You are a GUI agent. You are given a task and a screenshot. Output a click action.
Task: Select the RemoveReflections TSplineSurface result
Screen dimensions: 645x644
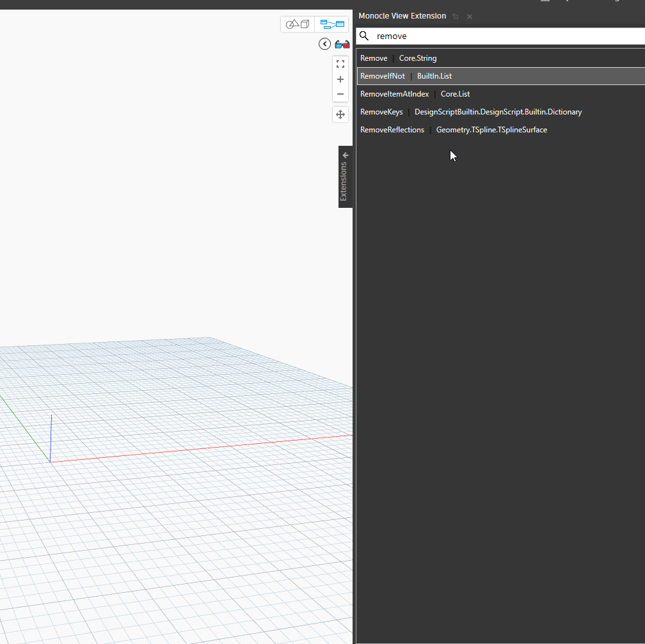(x=500, y=130)
